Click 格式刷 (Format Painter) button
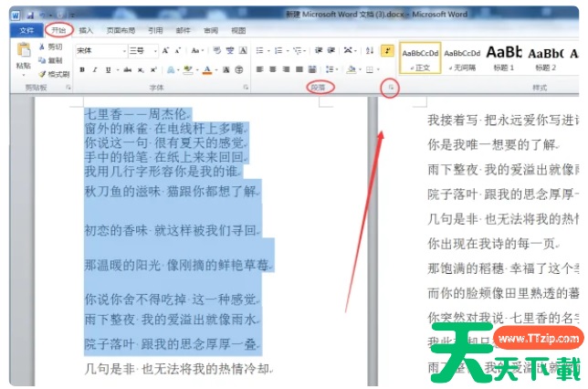588x389 pixels. [x=55, y=74]
